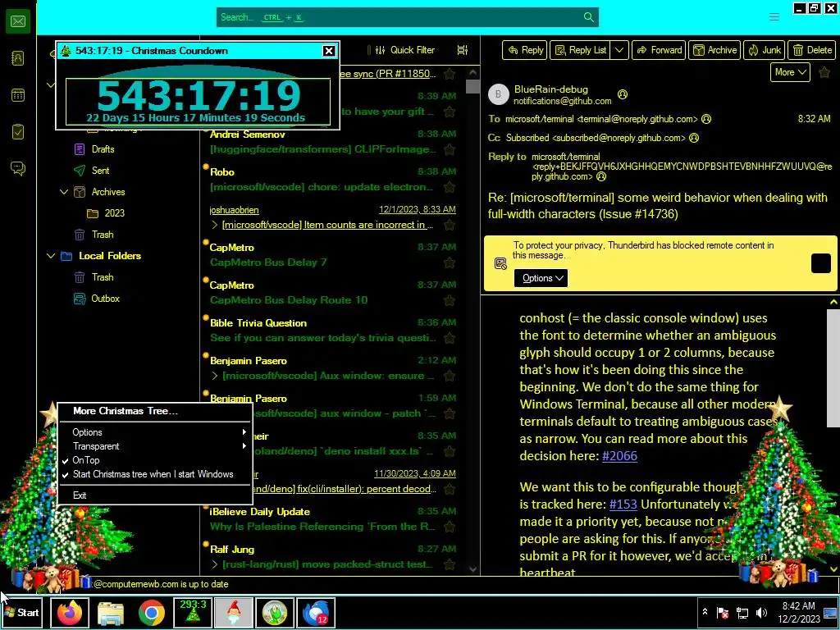The image size is (840, 630).
Task: Click the message list scrollbar thumb
Action: click(x=472, y=86)
